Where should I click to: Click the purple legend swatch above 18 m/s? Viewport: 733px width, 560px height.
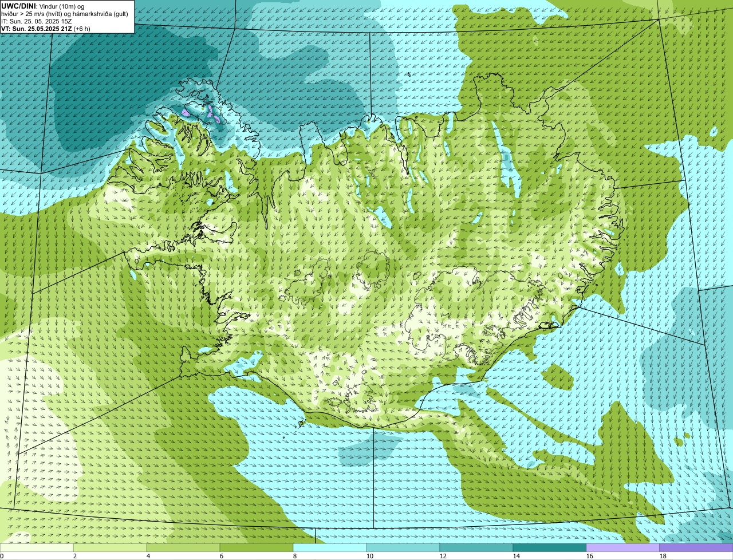pos(696,547)
